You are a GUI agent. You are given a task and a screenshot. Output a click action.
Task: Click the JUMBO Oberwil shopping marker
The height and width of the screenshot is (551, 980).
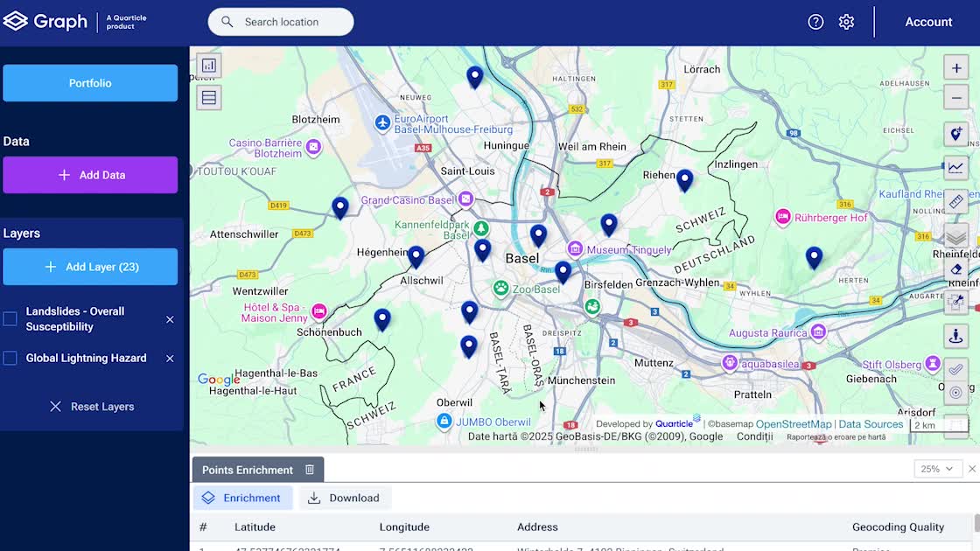pyautogui.click(x=444, y=421)
